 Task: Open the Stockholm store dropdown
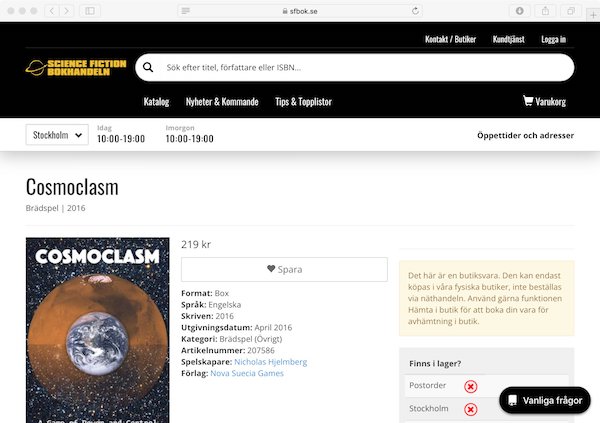tap(57, 135)
